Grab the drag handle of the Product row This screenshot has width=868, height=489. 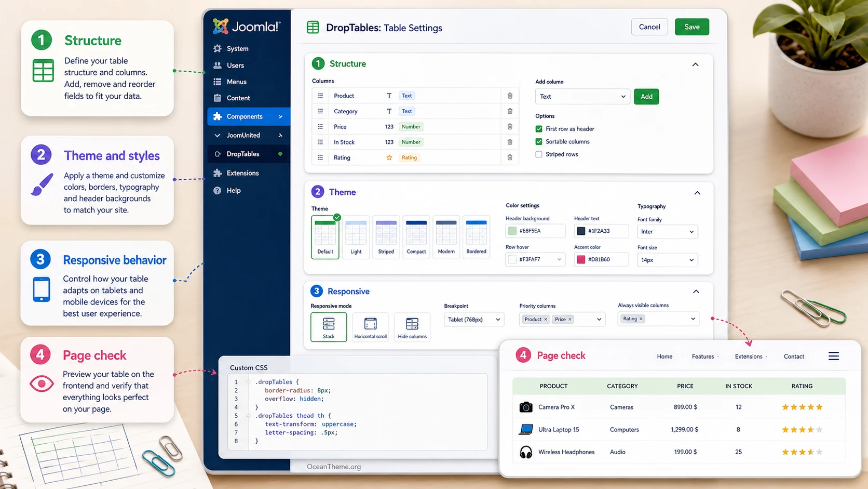tap(320, 96)
